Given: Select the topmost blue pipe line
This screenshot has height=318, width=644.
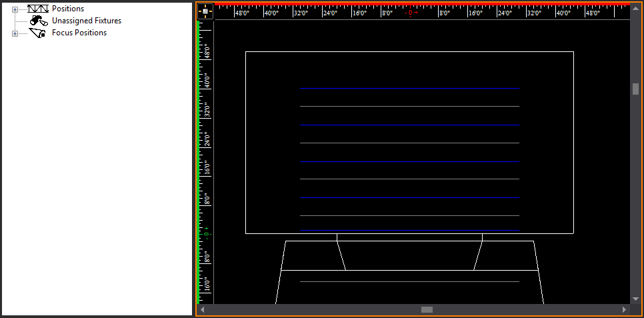Looking at the screenshot, I should pos(409,88).
